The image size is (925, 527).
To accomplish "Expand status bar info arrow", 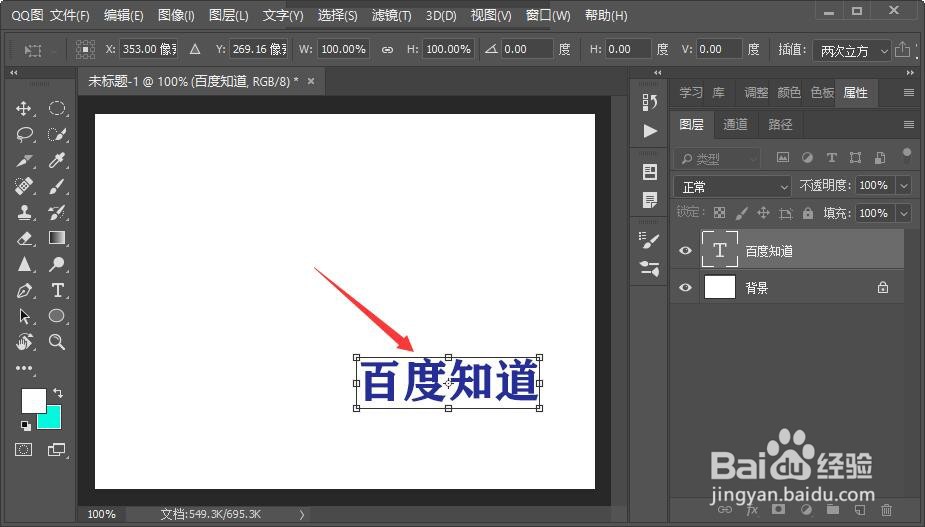I will [301, 515].
